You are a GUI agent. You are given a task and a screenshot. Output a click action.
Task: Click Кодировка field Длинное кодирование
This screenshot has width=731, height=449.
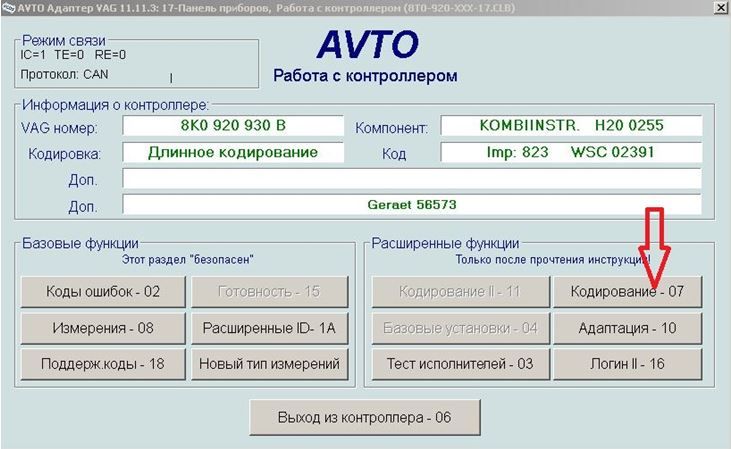(x=233, y=152)
